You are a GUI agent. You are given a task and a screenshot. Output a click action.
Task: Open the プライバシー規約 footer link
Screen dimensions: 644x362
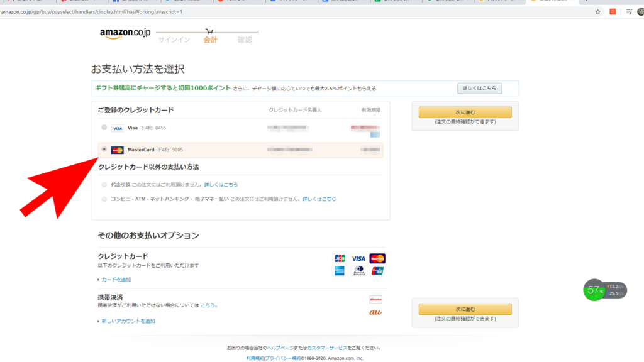(282, 358)
